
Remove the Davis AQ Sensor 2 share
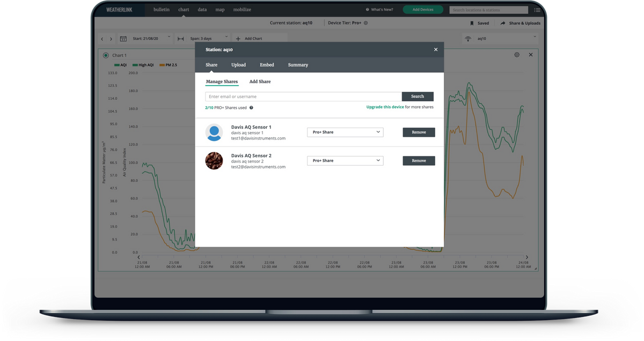tap(419, 160)
